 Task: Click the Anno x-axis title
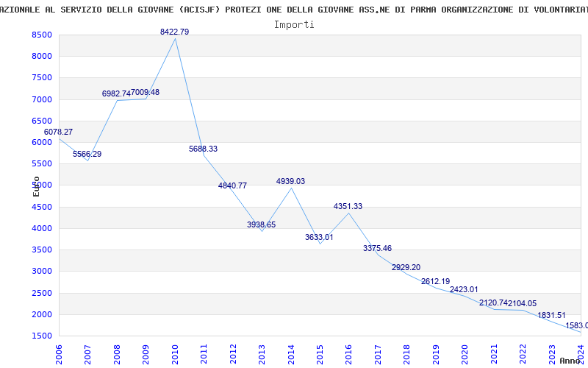point(572,361)
